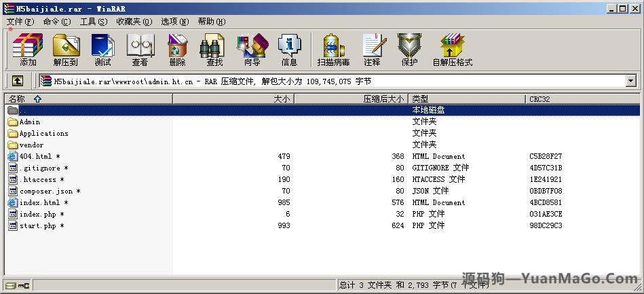The height and width of the screenshot is (294, 644).
Task: Click the .htaccess file icon
Action: (x=13, y=179)
